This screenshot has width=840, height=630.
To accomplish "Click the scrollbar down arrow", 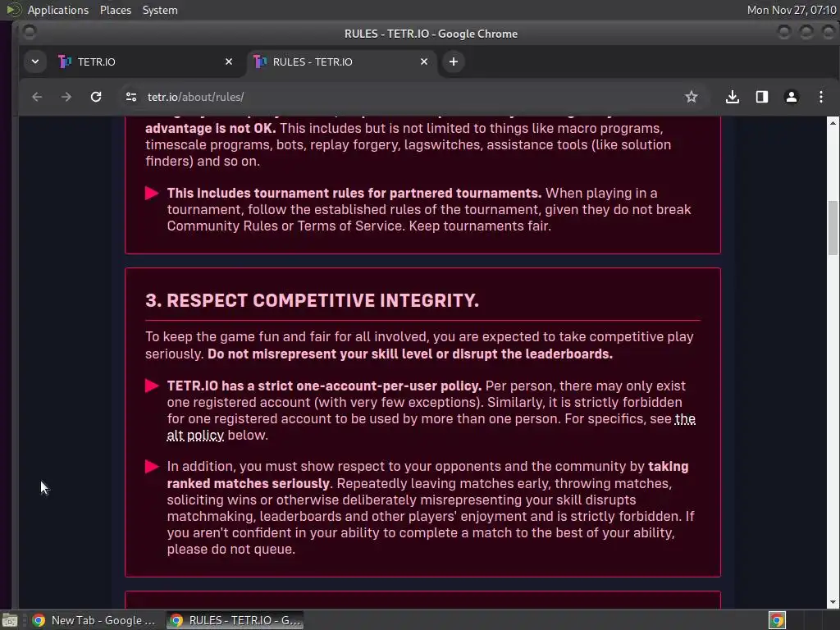I will pos(833,602).
